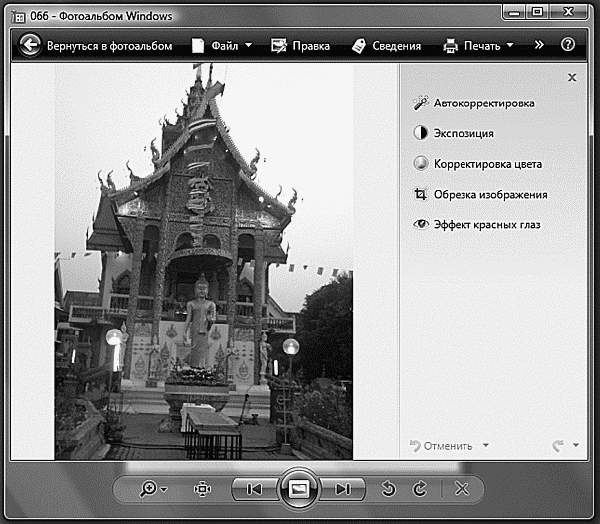600x524 pixels.
Task: Click the Отменить undo button
Action: click(441, 445)
